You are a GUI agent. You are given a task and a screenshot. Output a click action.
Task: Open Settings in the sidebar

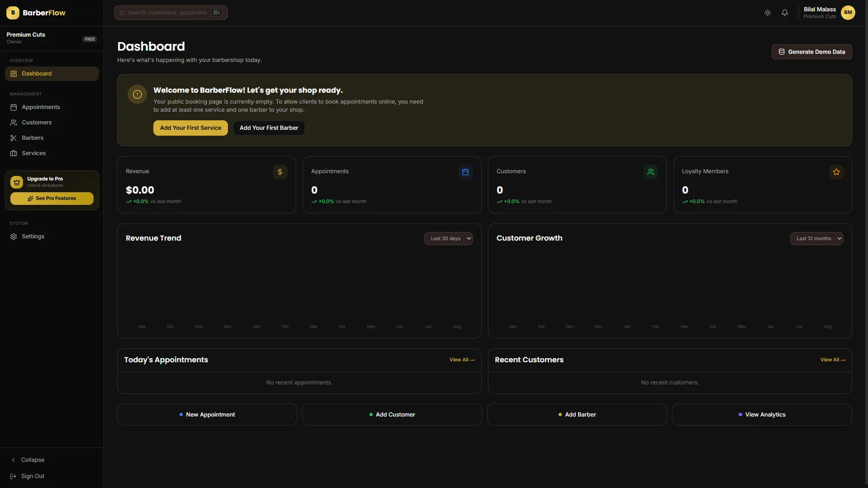click(52, 237)
